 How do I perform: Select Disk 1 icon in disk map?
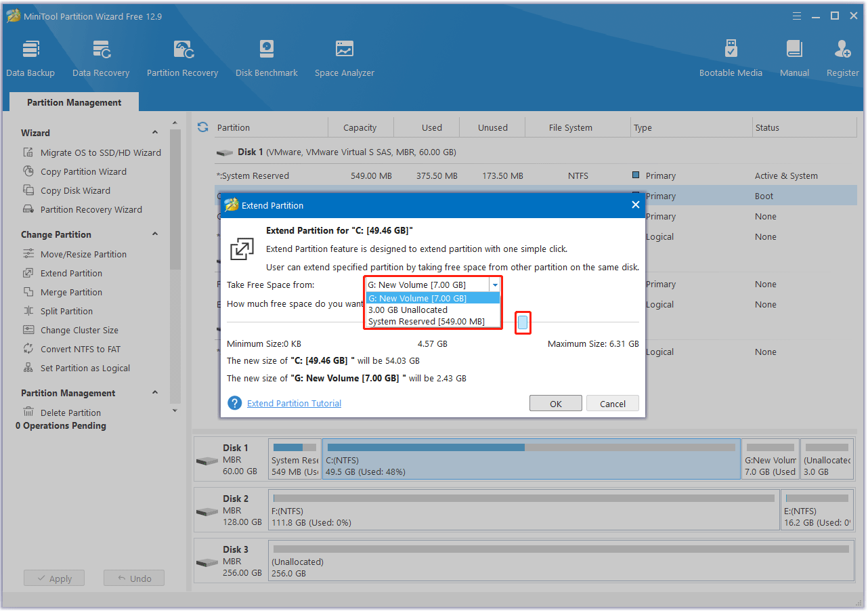coord(207,461)
